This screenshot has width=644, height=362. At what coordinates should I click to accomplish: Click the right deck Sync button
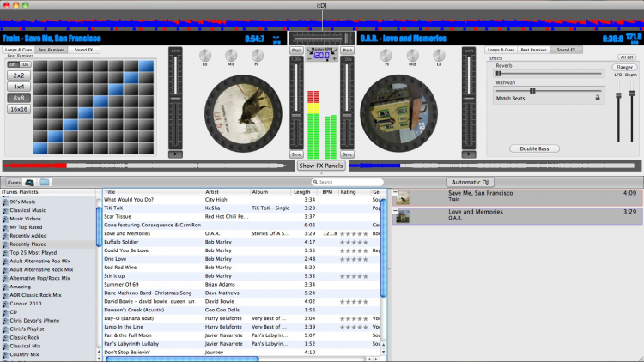pos(347,154)
